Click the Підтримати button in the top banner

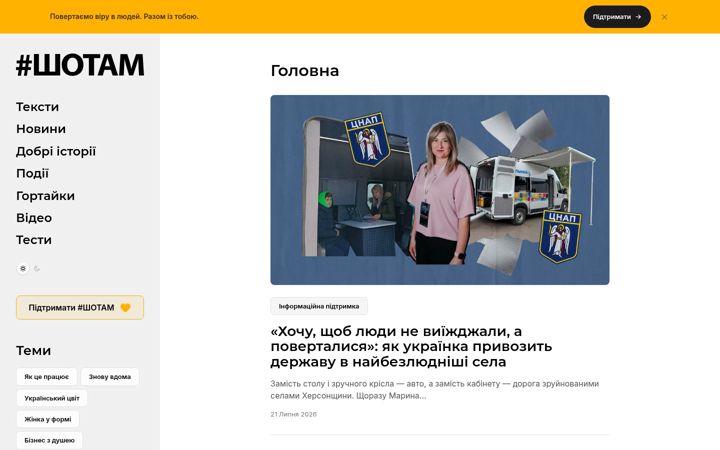[x=617, y=17]
